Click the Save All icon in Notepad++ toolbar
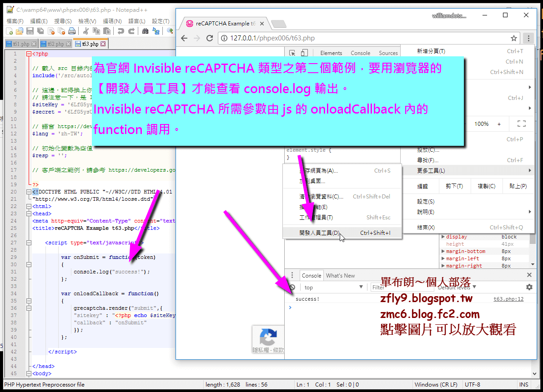The height and width of the screenshot is (392, 543). tap(40, 31)
